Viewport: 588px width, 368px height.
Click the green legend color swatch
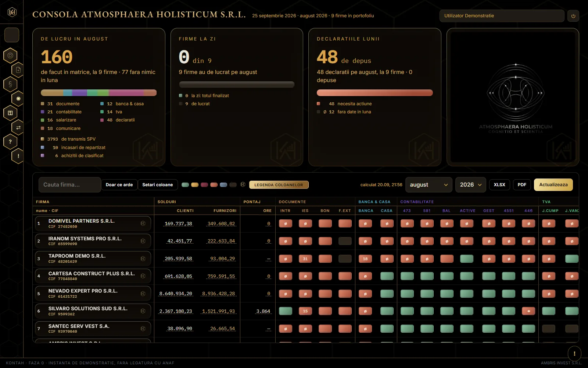click(185, 185)
